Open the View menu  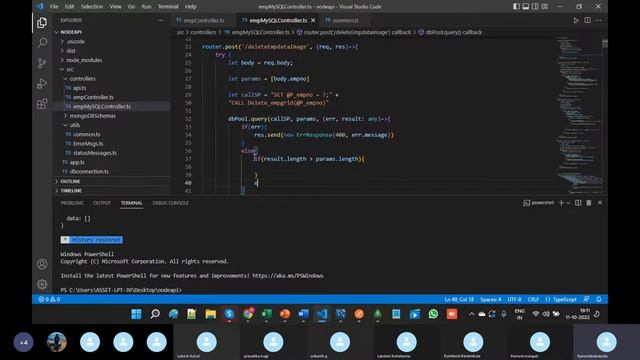pyautogui.click(x=116, y=7)
